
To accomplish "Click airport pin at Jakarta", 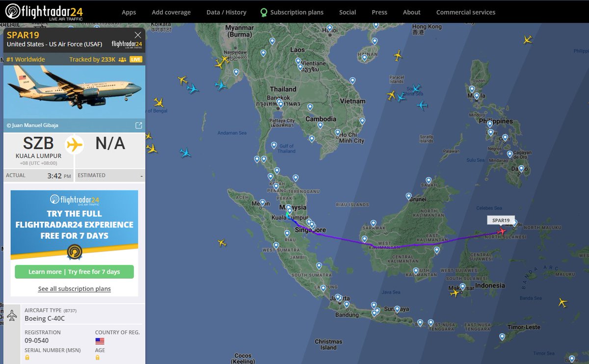I will click(338, 297).
